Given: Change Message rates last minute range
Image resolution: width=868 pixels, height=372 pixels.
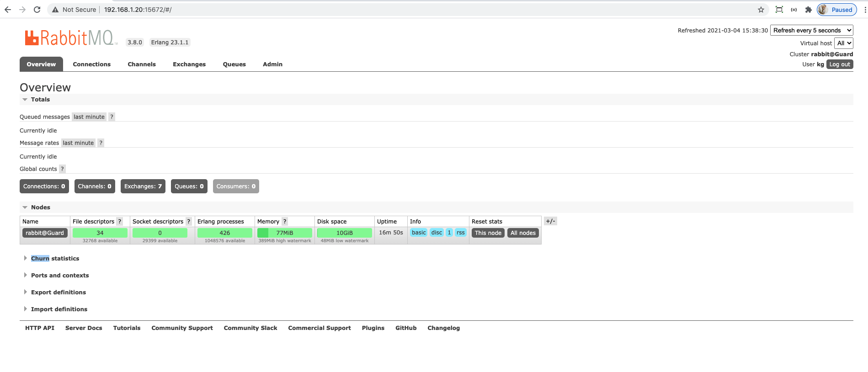Looking at the screenshot, I should click(x=78, y=143).
